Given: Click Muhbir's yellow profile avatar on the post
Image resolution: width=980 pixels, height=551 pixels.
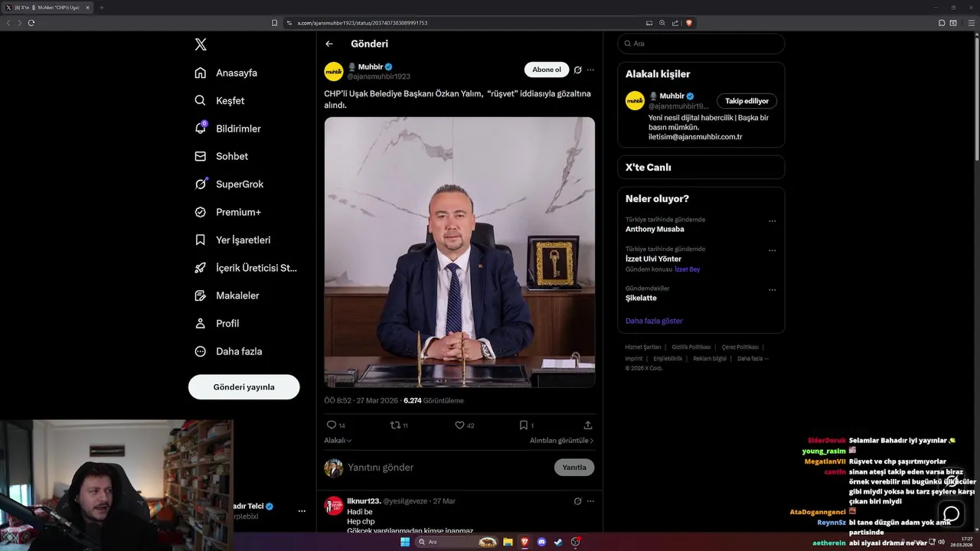Looking at the screenshot, I should (334, 71).
